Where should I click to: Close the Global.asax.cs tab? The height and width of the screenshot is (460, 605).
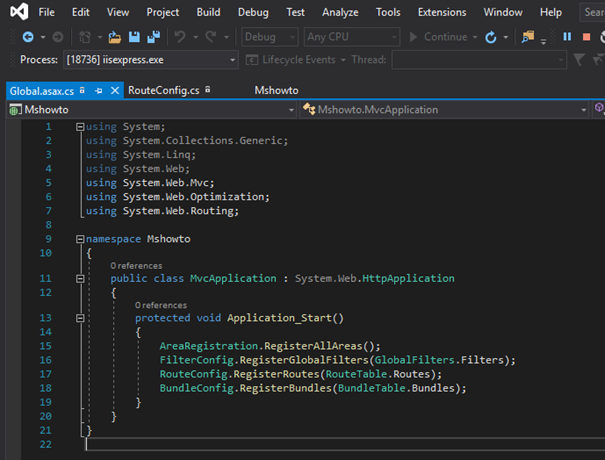point(115,91)
